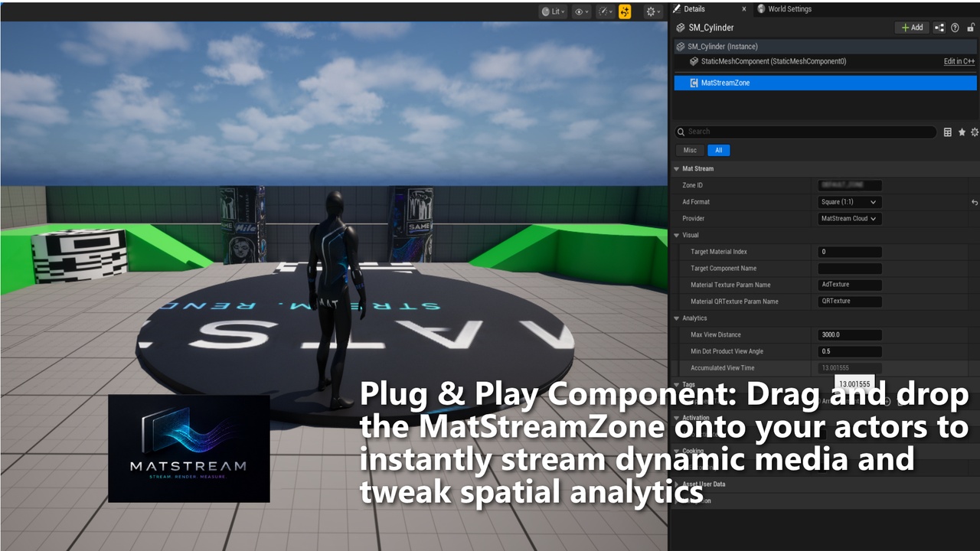
Task: Click the Provider label
Action: [694, 218]
